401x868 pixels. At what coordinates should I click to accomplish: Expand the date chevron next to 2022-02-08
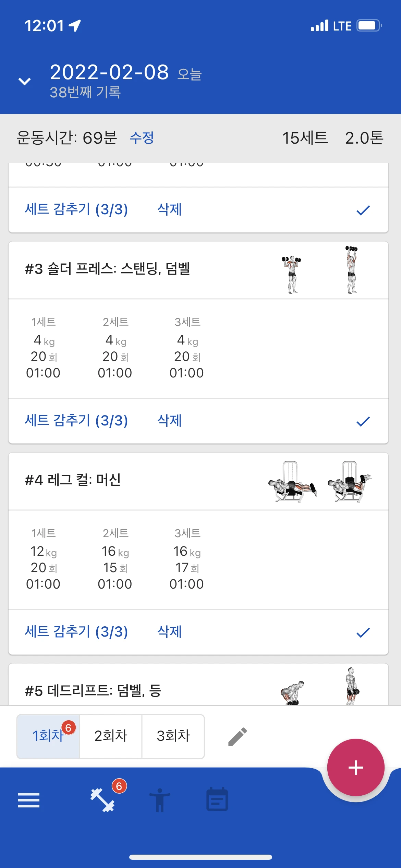tap(24, 81)
